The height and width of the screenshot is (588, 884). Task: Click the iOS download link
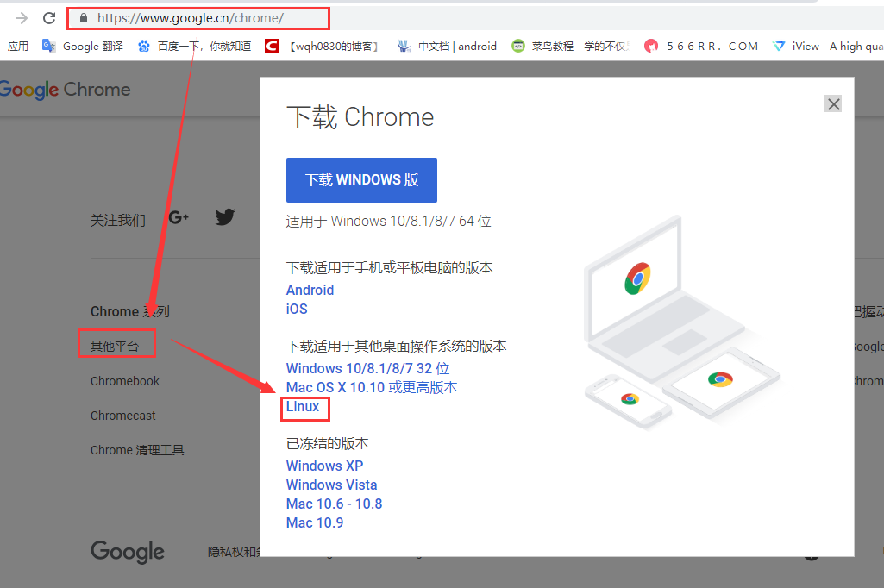(297, 309)
